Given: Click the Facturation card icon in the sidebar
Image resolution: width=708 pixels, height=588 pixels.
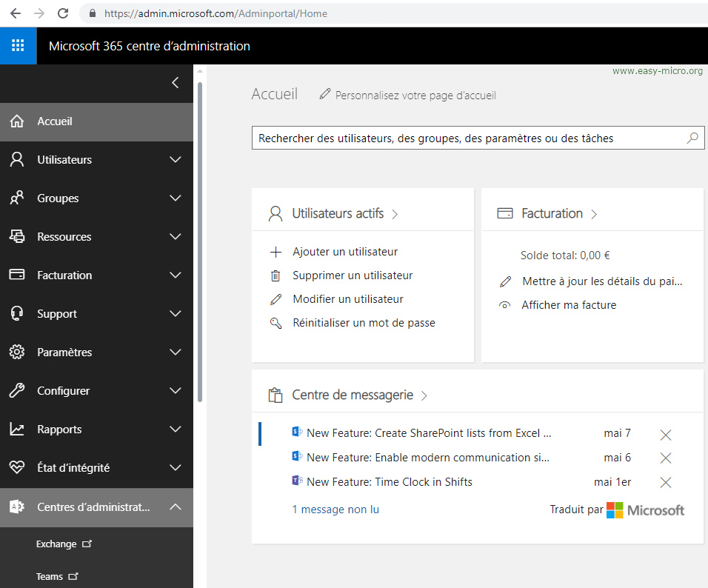Looking at the screenshot, I should tap(17, 275).
